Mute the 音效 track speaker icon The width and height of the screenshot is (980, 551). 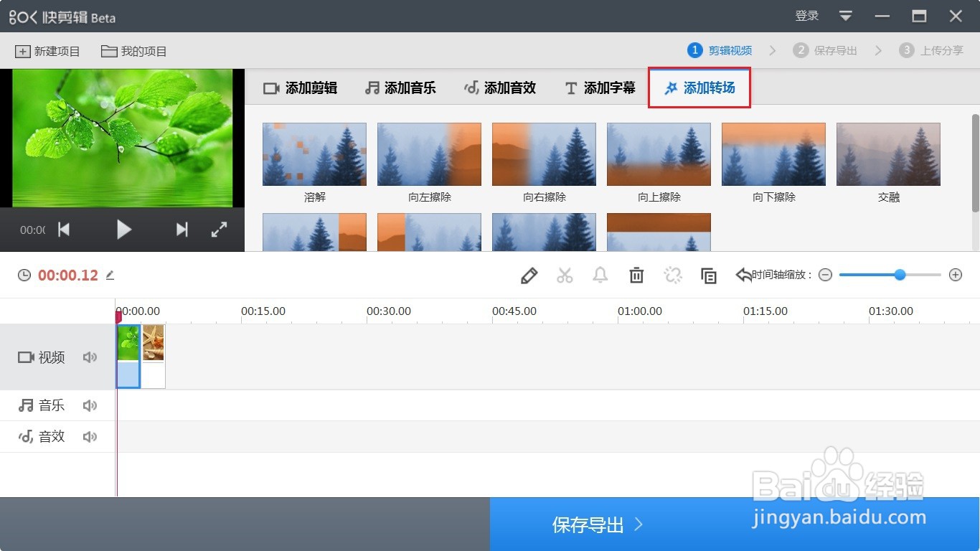pyautogui.click(x=90, y=435)
